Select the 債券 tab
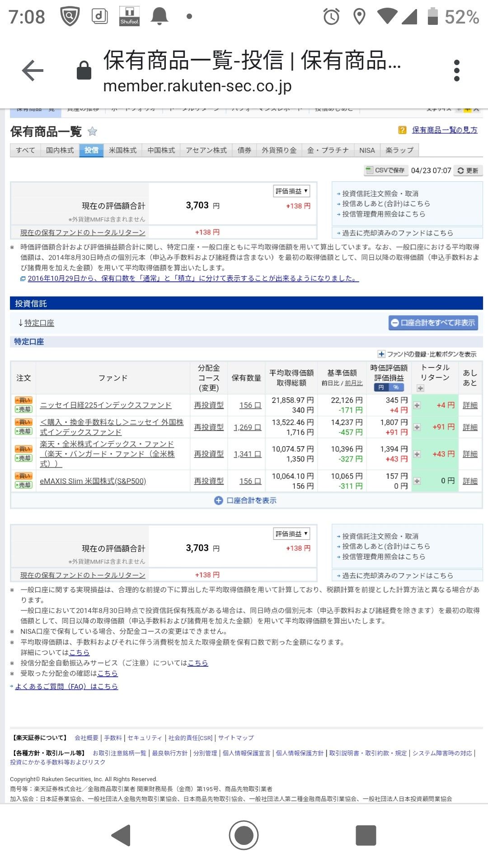Image resolution: width=488 pixels, height=868 pixels. tap(244, 150)
